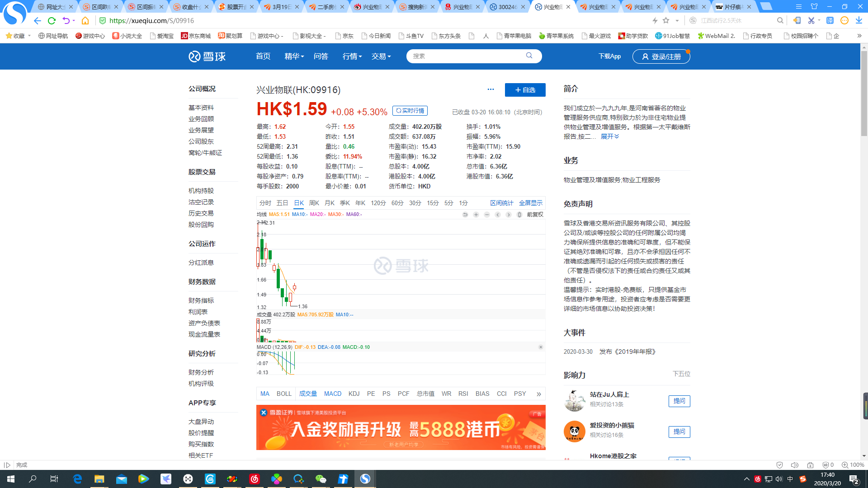
Task: Open browser main menu hamburger icon
Action: [799, 6]
